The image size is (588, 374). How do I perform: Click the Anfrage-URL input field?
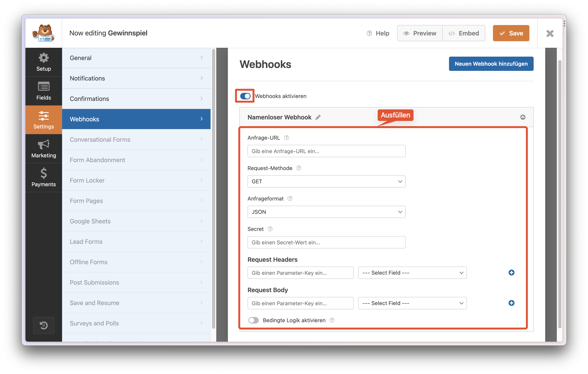[326, 151]
